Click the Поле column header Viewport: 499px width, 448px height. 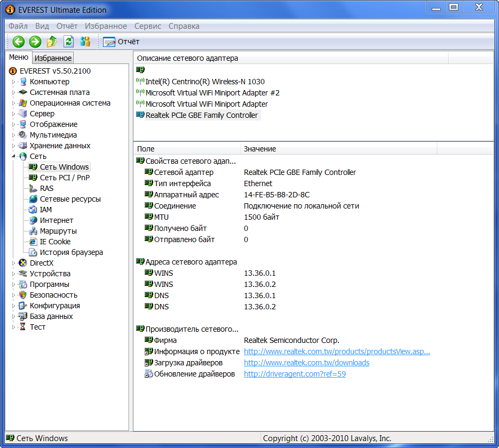click(x=187, y=149)
